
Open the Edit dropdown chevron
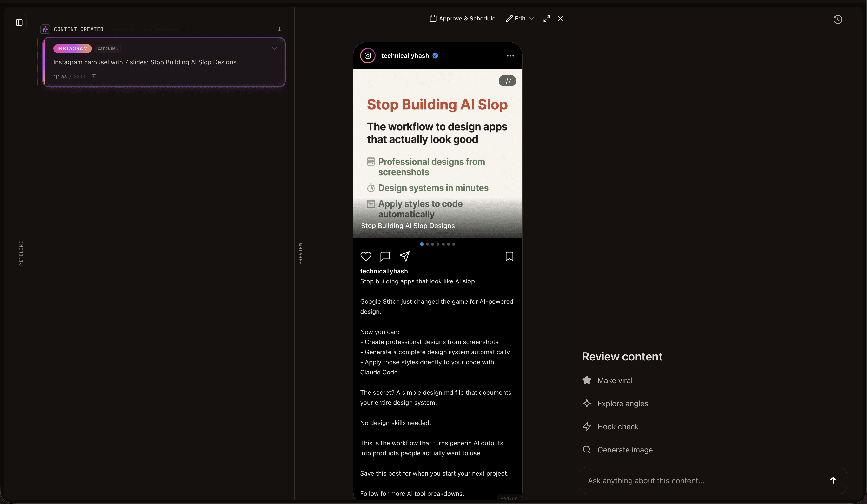click(x=532, y=19)
